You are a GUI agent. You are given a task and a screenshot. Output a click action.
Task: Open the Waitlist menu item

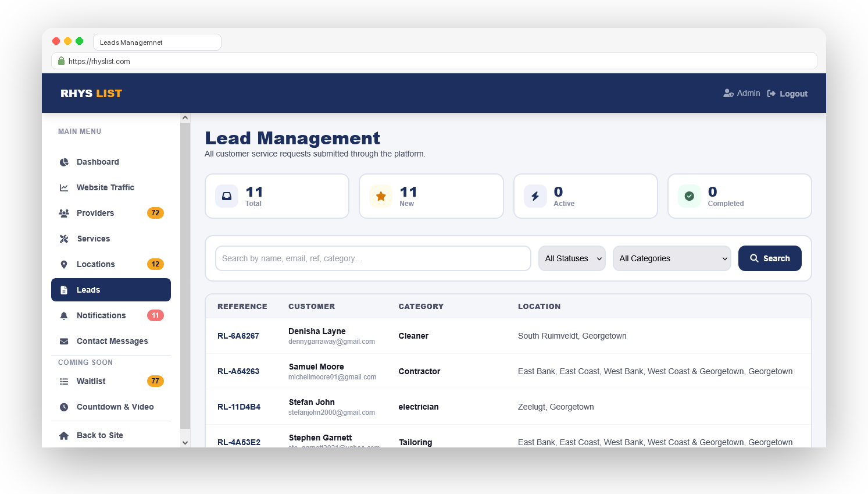click(x=111, y=381)
